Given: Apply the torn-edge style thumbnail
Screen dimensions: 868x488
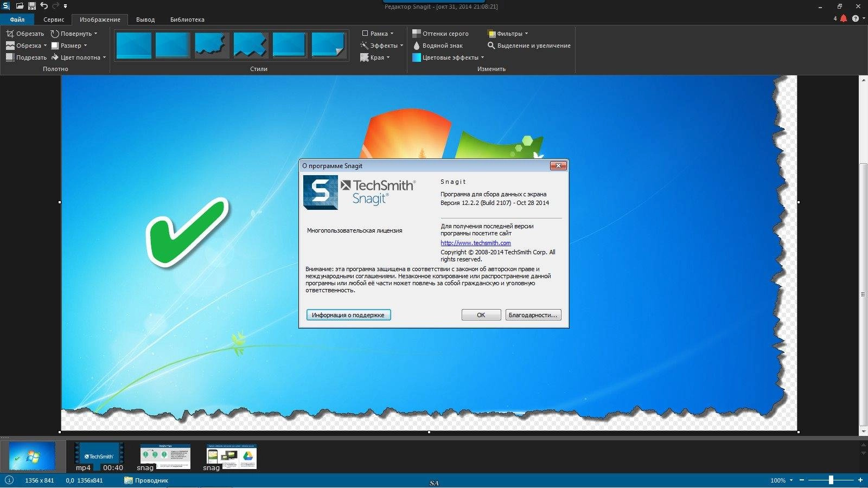Looking at the screenshot, I should [212, 45].
